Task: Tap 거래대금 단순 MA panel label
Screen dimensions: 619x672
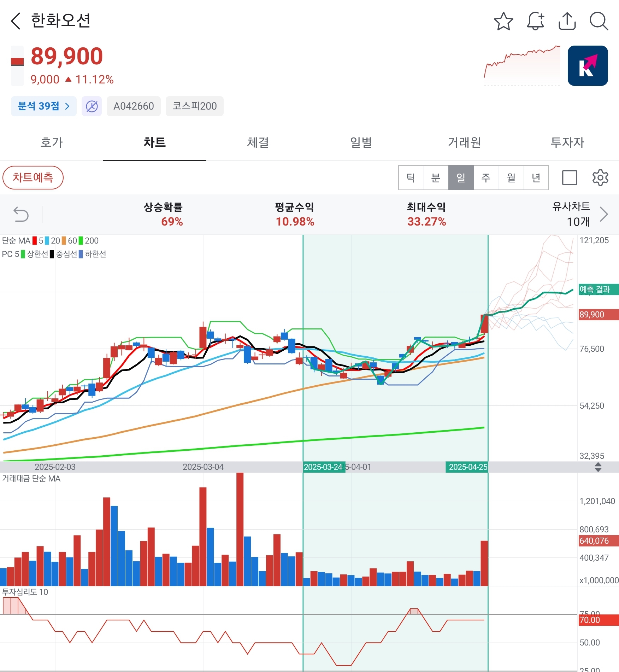Action: pos(31,479)
